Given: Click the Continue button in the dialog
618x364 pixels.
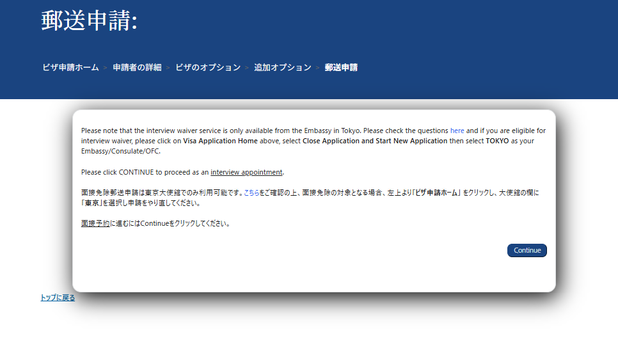Looking at the screenshot, I should pos(527,251).
